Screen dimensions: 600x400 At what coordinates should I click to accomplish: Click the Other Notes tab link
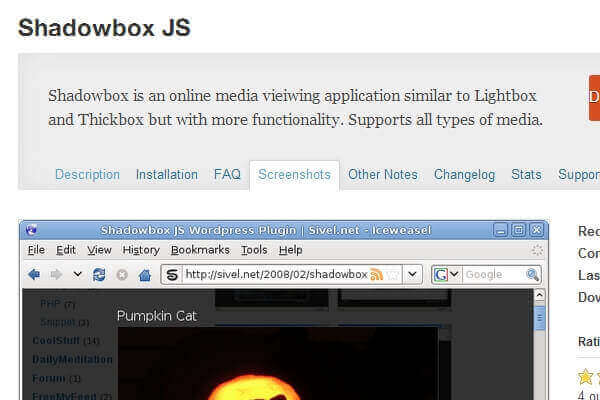coord(383,174)
